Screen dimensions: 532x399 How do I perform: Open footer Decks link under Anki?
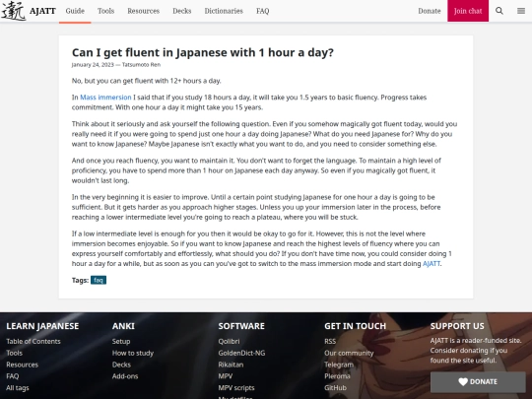[121, 365]
